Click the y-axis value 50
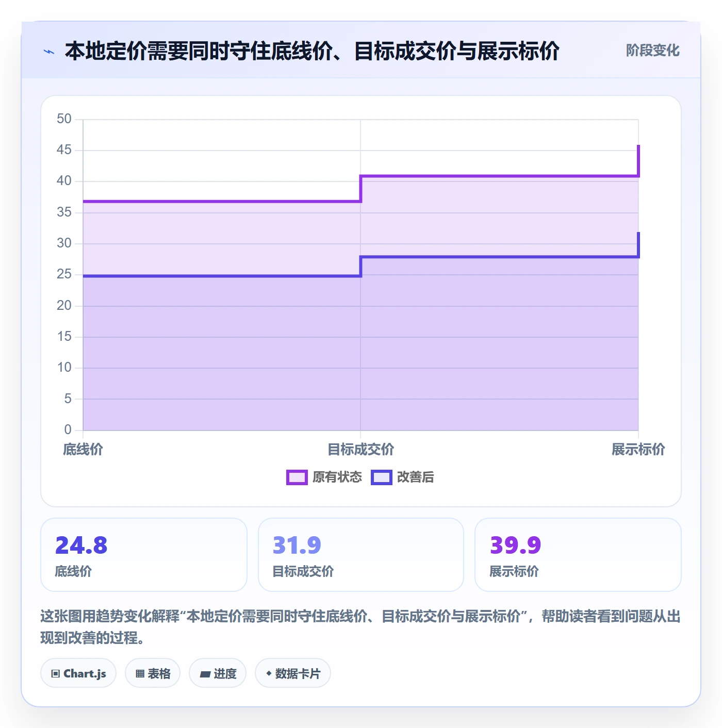Viewport: 722px width, 728px height. click(x=64, y=119)
